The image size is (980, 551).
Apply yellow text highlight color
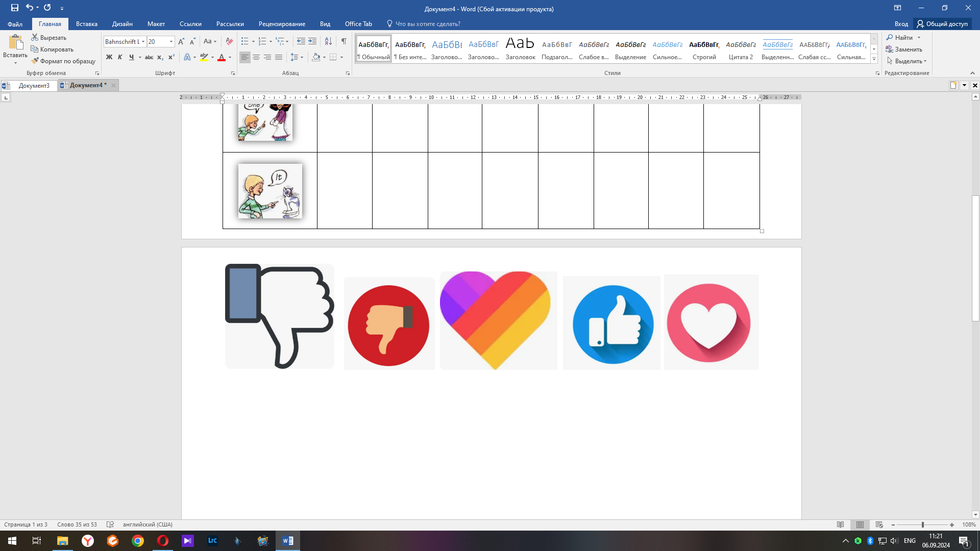(x=204, y=57)
